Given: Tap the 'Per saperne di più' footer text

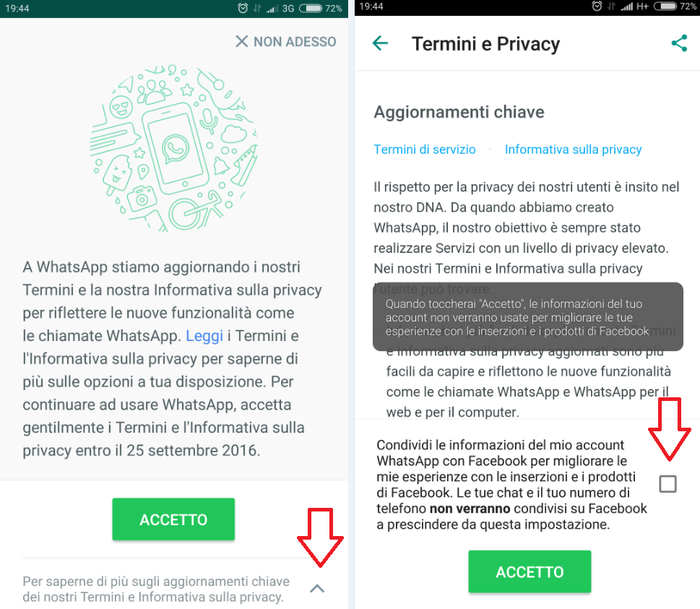Looking at the screenshot, I should [x=156, y=589].
